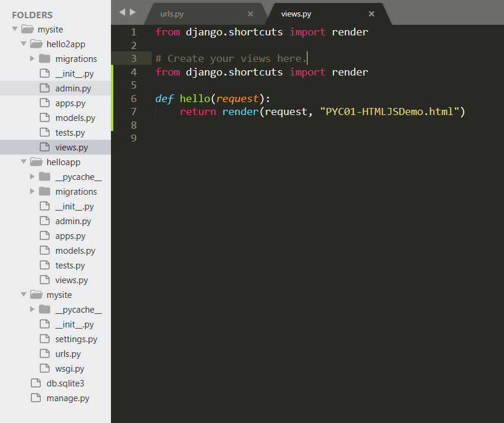Screen dimensions: 504x423
Task: Open manage.py from the sidebar
Action: (68, 398)
